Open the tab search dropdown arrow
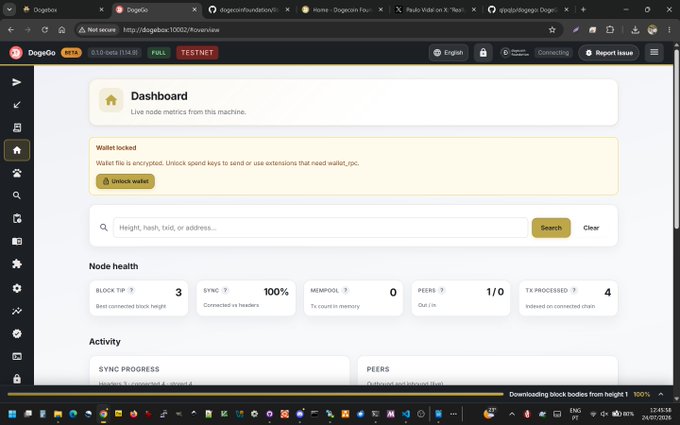The image size is (680, 425). coord(9,10)
